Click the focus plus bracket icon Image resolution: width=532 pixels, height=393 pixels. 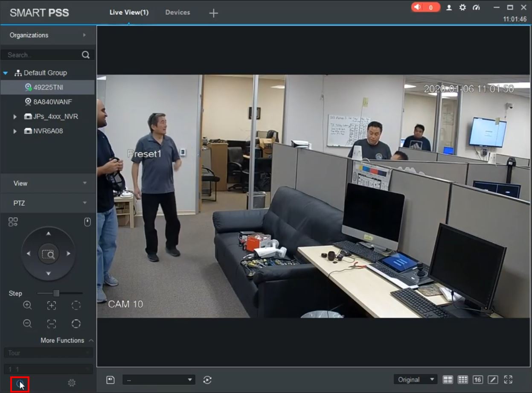51,305
